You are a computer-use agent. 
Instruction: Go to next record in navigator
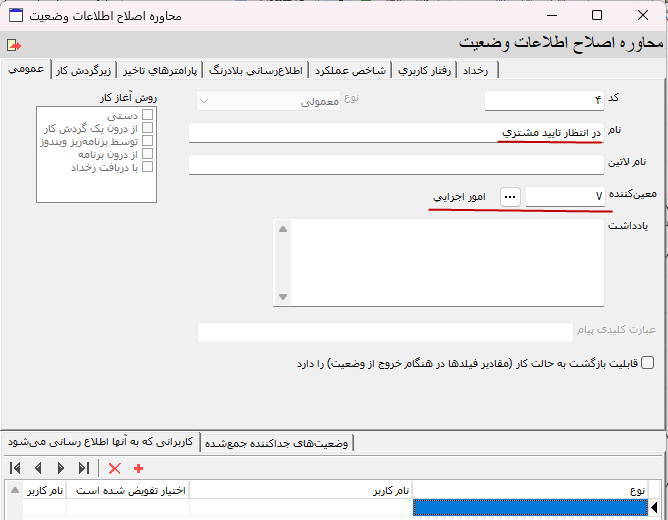click(61, 468)
